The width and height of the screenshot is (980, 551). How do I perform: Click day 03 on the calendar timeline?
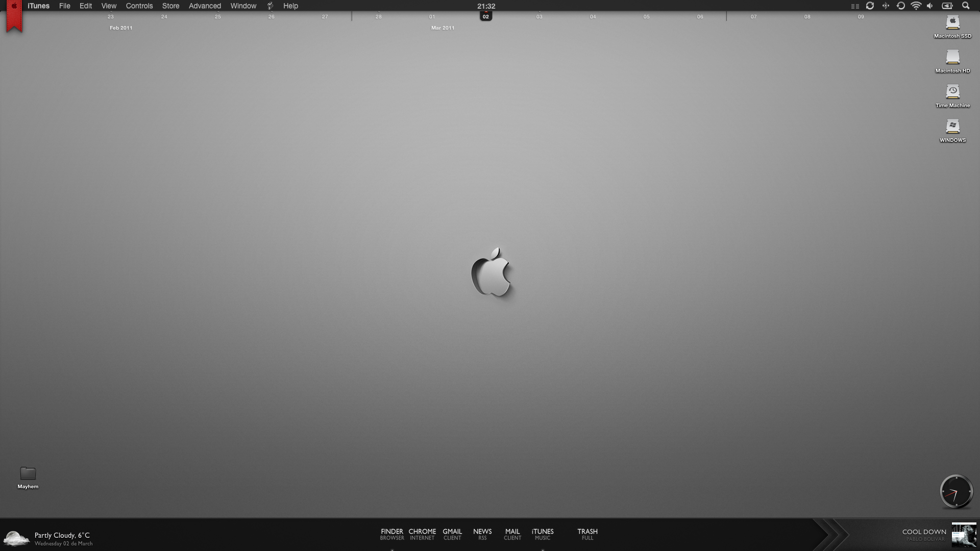pos(539,17)
